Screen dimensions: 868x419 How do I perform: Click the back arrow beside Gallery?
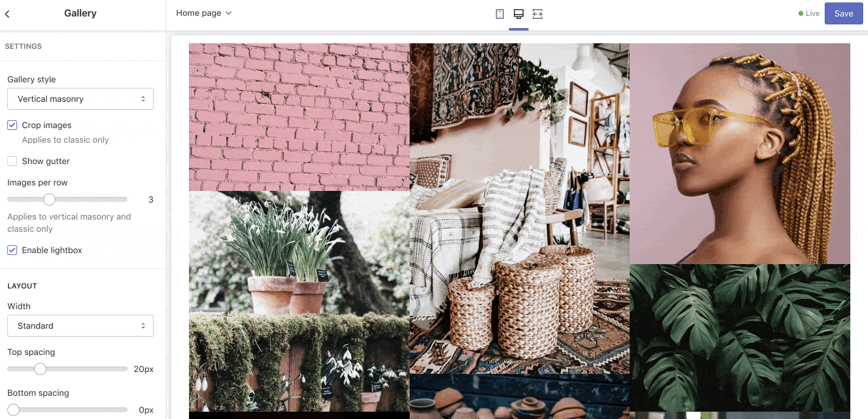[7, 13]
